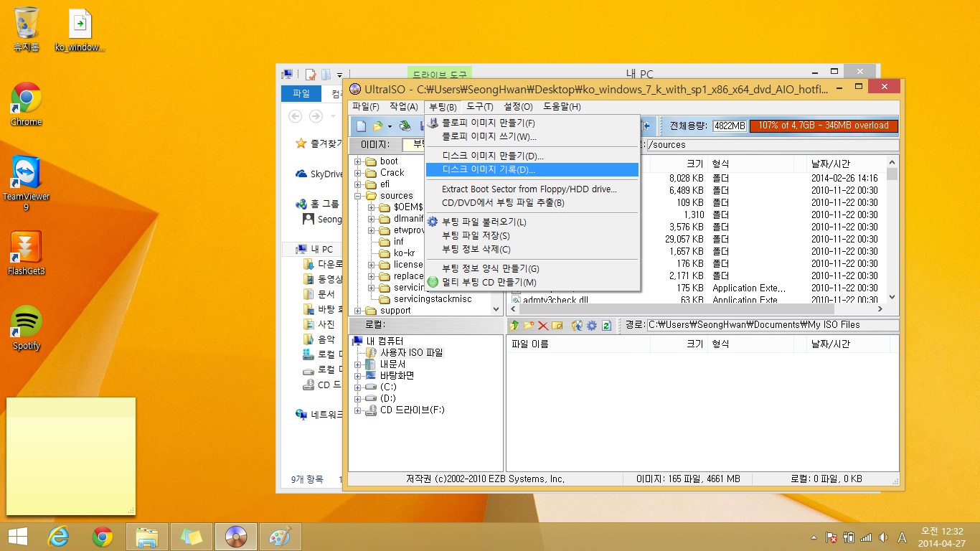Open the 드라이브 도구 tab in 내 PC window

click(440, 74)
